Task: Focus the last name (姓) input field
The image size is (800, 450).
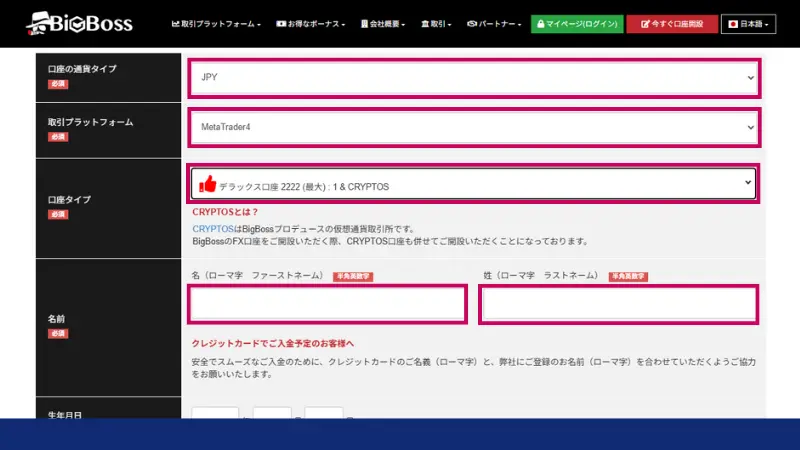Action: point(617,304)
